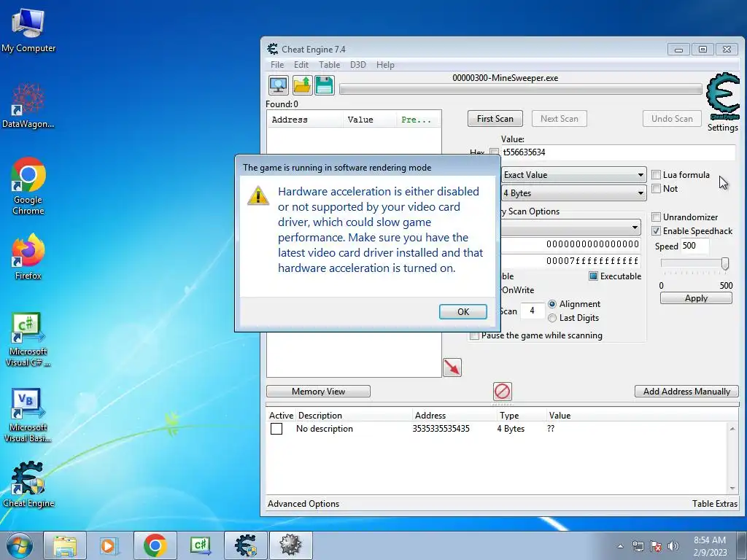Switch to Chrome in the taskbar
Image resolution: width=747 pixels, height=560 pixels.
(155, 545)
